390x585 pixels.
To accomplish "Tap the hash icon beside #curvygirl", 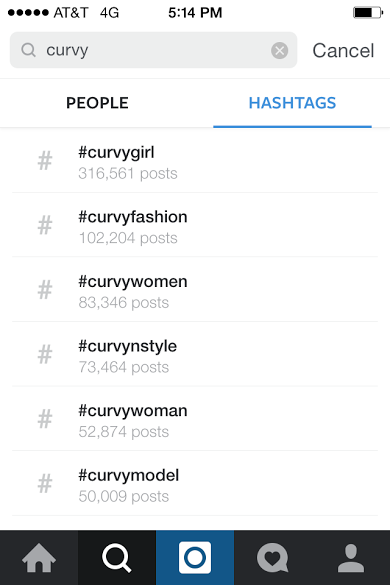I will click(45, 161).
